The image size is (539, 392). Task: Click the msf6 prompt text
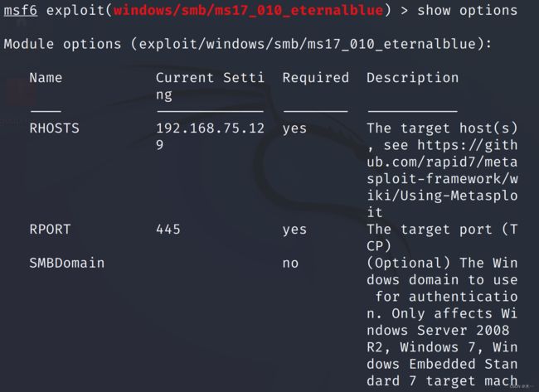point(20,10)
